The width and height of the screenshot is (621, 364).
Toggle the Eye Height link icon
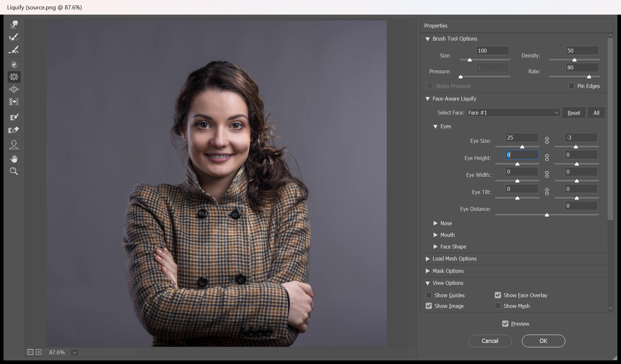tap(547, 158)
